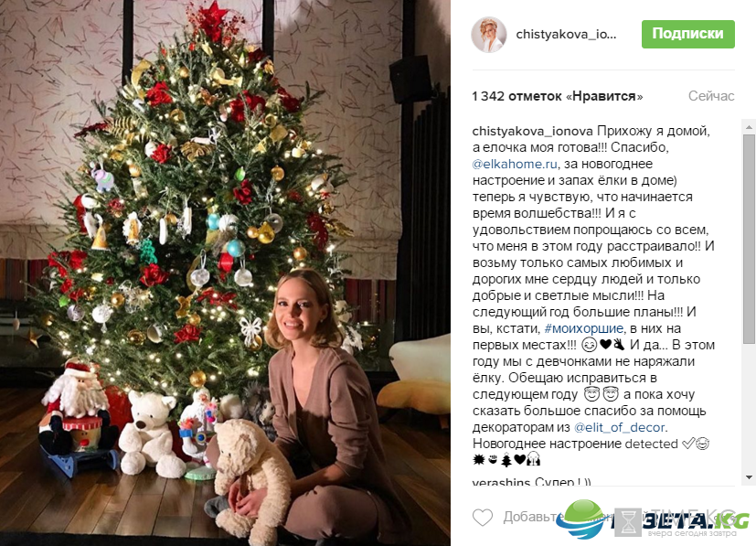
Task: Click the hourglass icon watermark
Action: [x=628, y=522]
